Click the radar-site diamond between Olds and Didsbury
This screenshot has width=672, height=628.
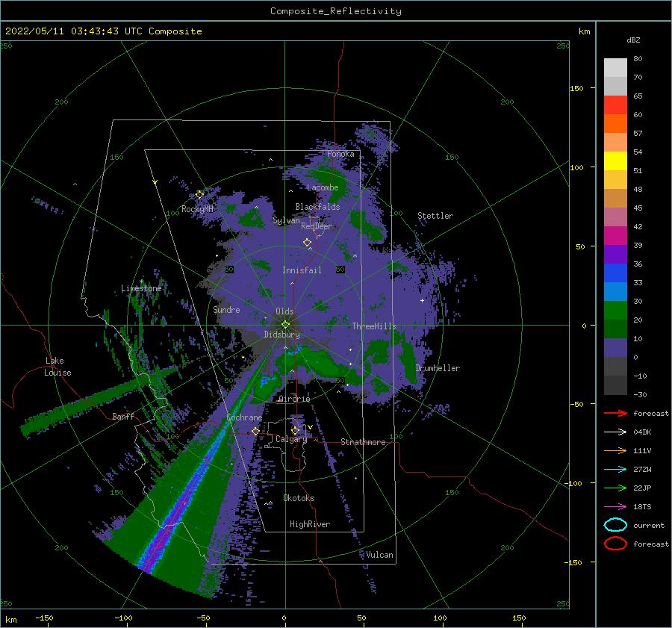point(285,325)
